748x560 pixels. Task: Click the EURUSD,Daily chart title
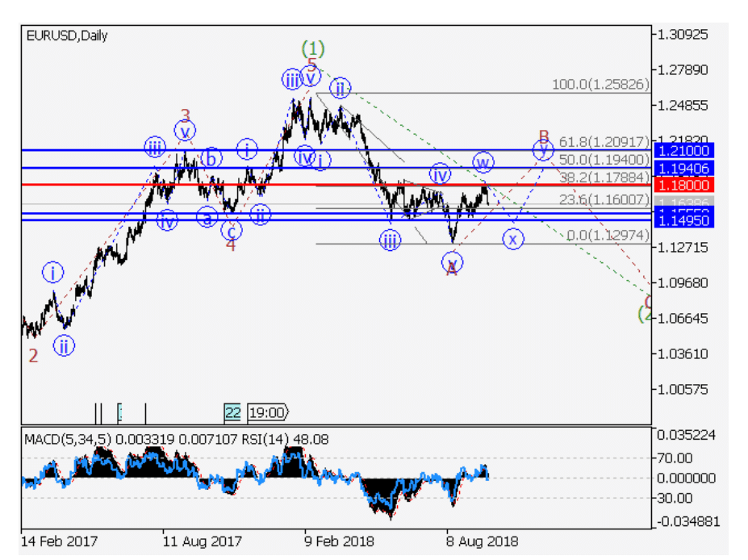[x=66, y=36]
